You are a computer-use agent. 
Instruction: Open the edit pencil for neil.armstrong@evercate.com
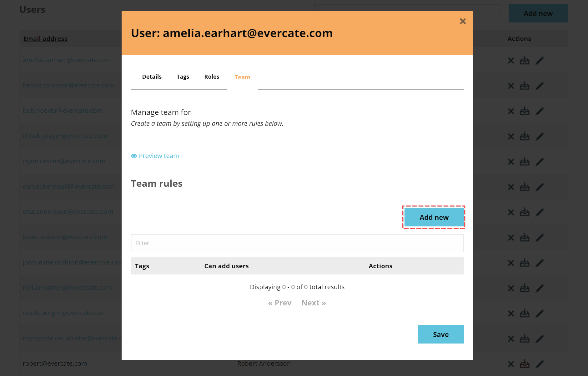540,287
